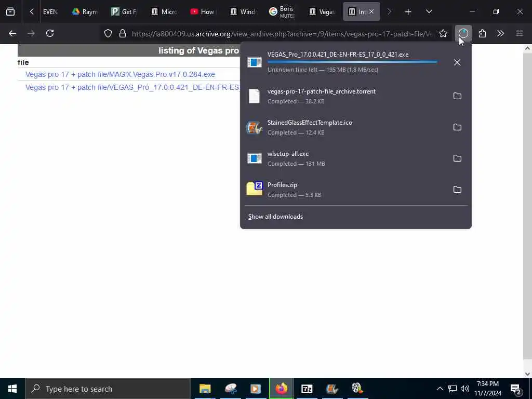Screen dimensions: 532x399
Task: Reload the current page
Action: pyautogui.click(x=50, y=33)
